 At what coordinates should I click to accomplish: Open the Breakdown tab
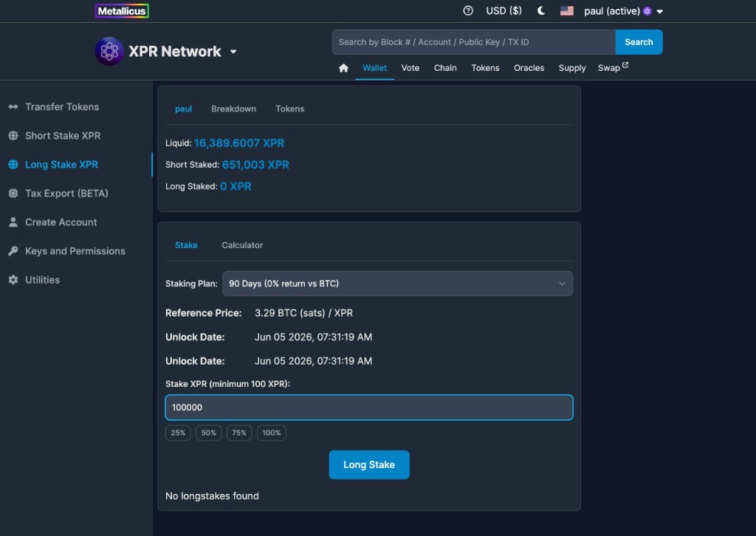[233, 109]
